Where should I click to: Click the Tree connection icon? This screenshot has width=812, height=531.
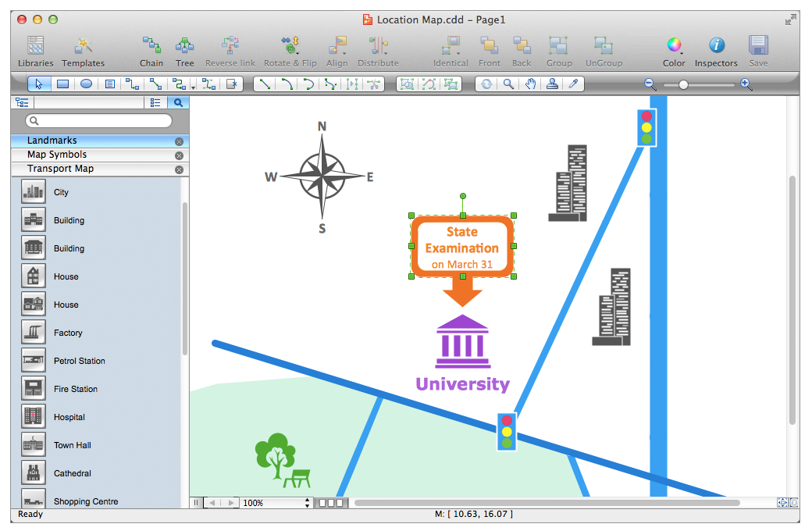[184, 51]
